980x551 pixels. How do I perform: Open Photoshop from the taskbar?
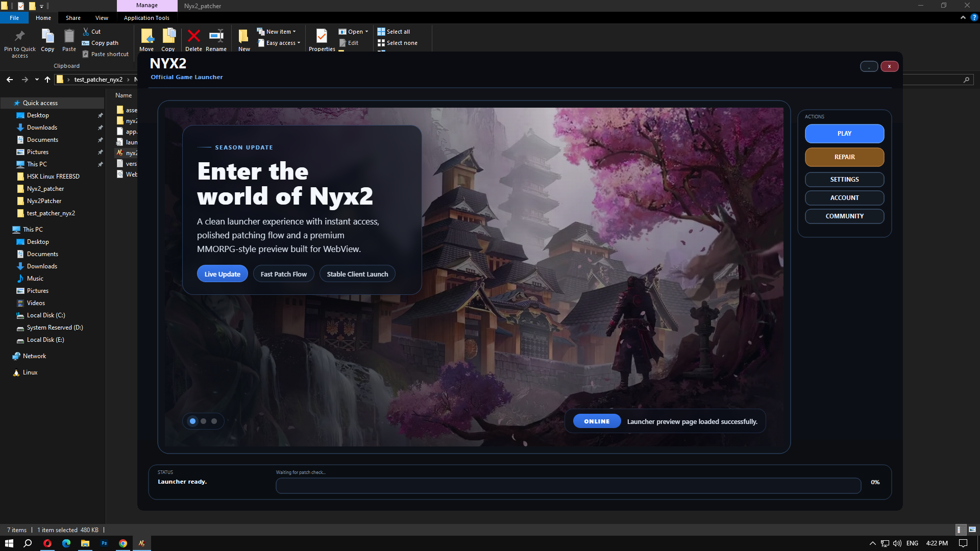(104, 543)
